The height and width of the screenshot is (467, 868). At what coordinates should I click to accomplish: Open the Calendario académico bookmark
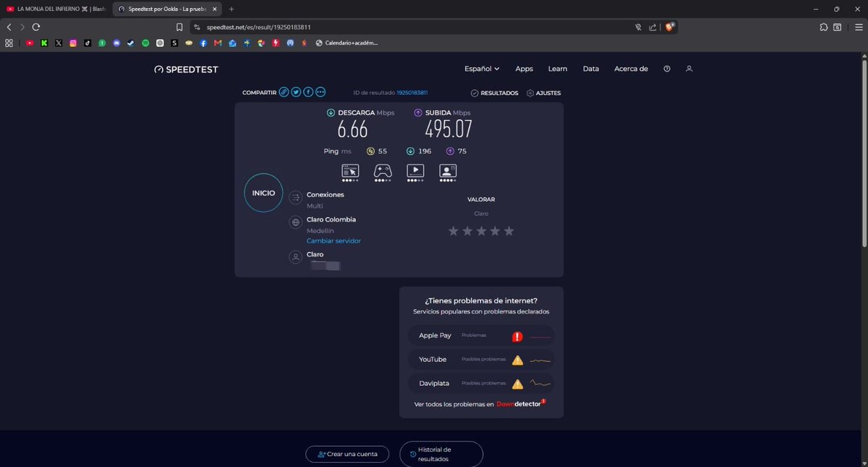(x=346, y=43)
